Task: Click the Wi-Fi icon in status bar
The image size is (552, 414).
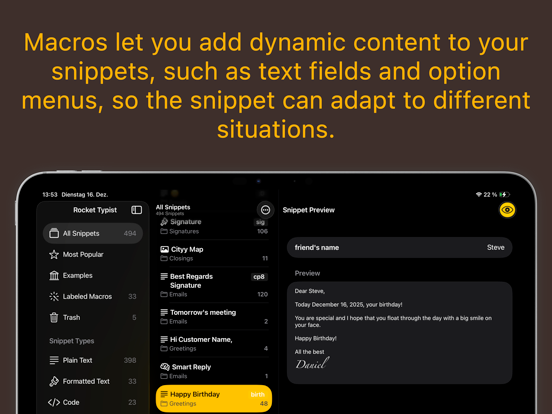Action: point(478,194)
